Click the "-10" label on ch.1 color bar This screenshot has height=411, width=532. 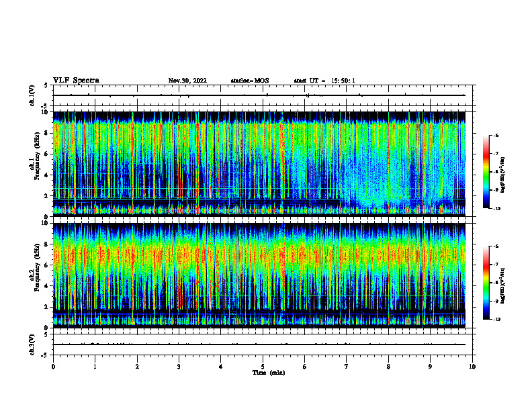click(497, 209)
